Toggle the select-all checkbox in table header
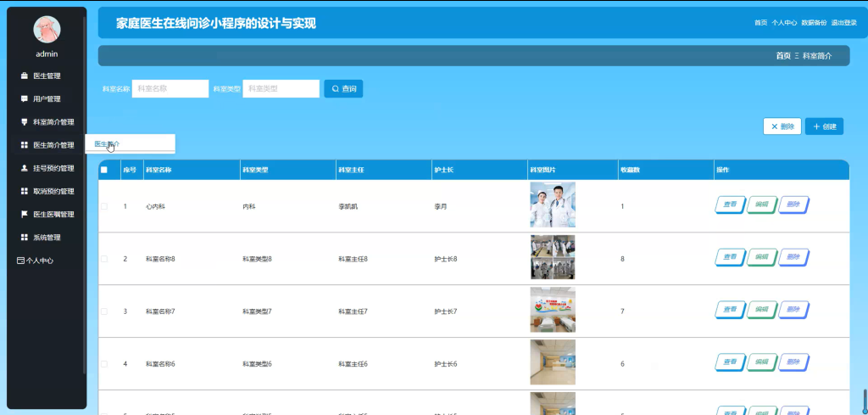Viewport: 868px width, 415px height. 104,170
